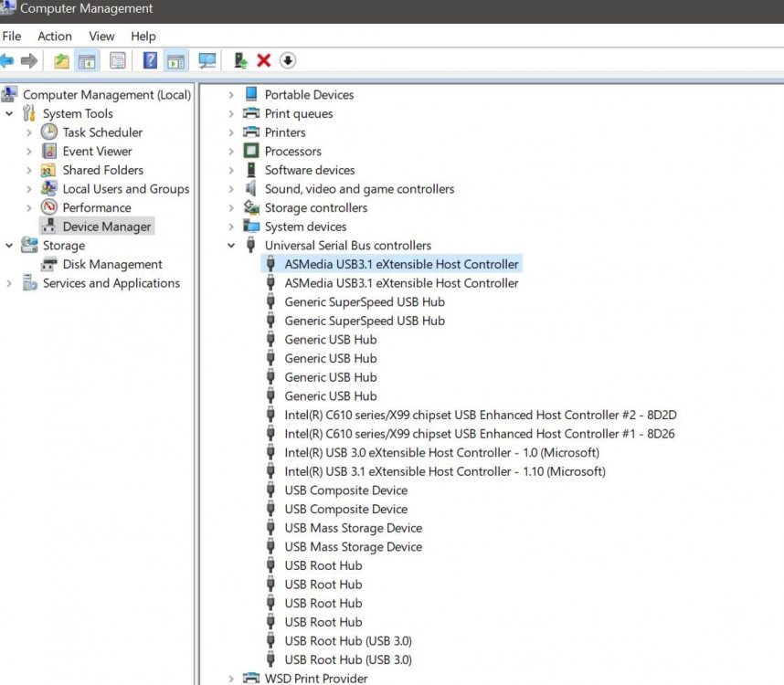Expand the Software devices category

(231, 171)
